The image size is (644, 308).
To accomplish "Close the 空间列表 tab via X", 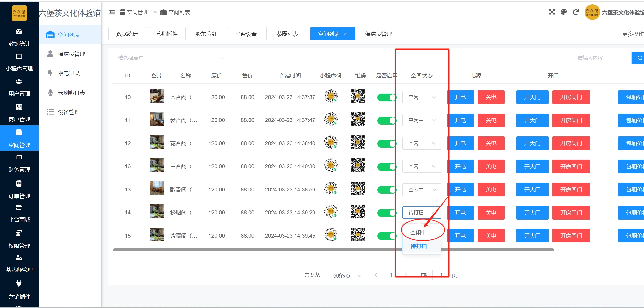I will click(x=346, y=34).
